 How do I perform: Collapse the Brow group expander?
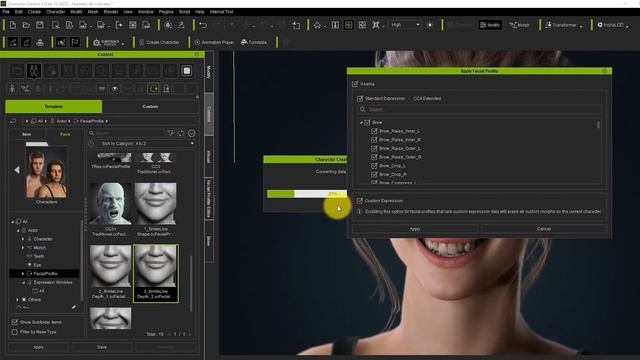point(361,122)
